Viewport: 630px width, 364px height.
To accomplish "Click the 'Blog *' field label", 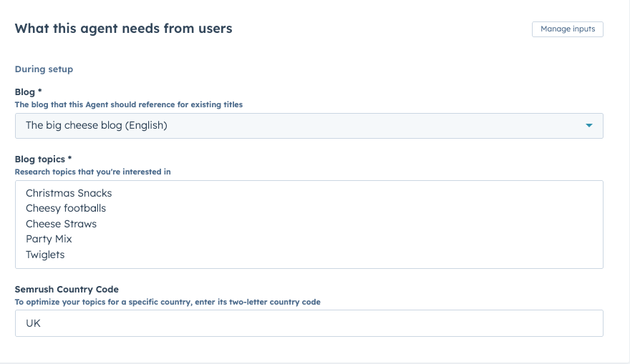I will (29, 92).
